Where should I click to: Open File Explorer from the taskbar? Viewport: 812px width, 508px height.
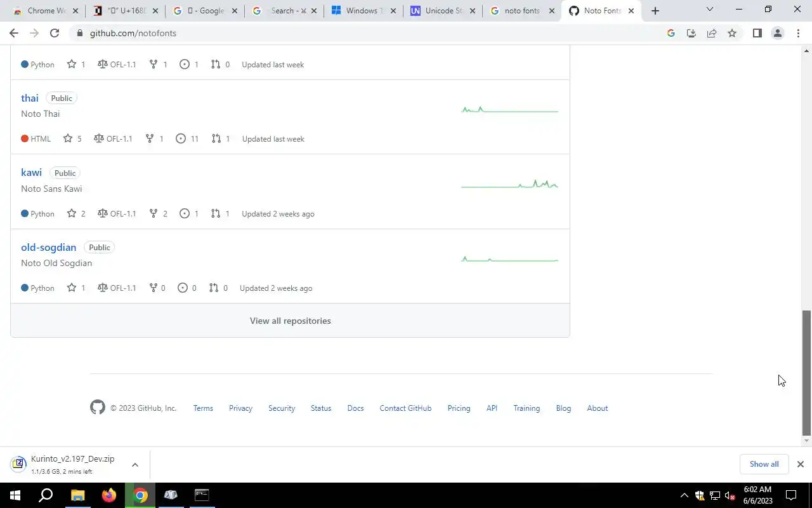77,495
